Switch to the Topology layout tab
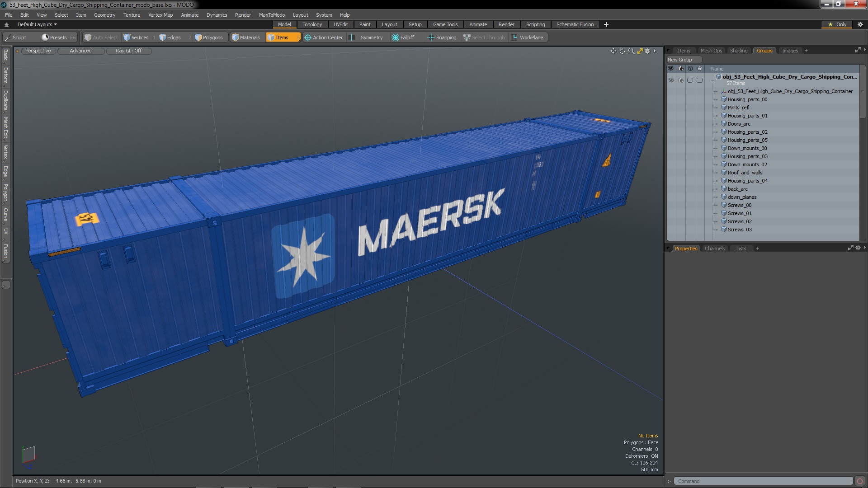The width and height of the screenshot is (868, 488). pos(312,24)
